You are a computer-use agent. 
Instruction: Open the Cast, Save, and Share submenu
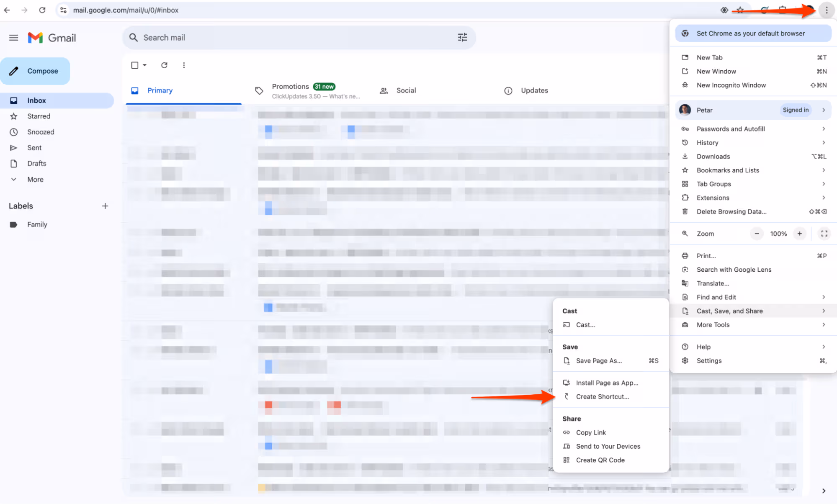pyautogui.click(x=730, y=311)
